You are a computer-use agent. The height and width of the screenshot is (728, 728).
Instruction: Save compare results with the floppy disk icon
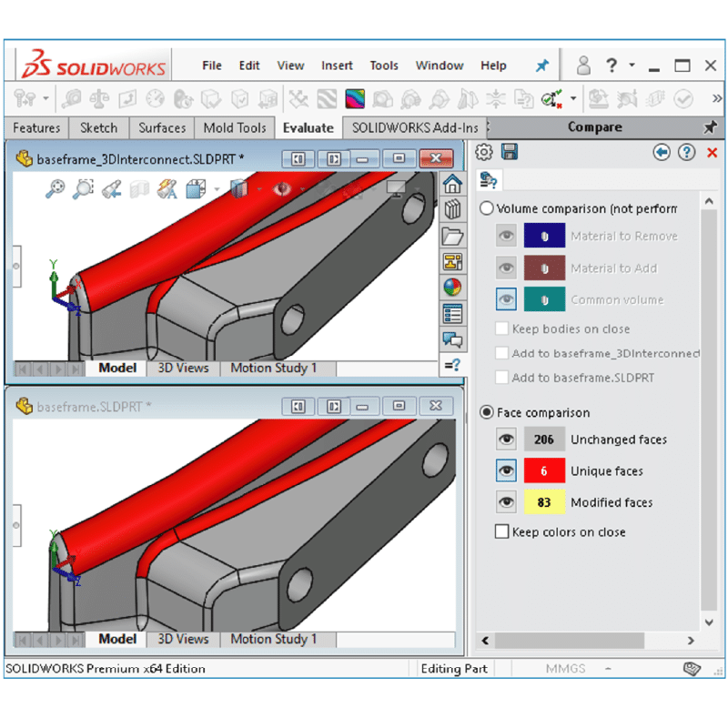pyautogui.click(x=510, y=152)
